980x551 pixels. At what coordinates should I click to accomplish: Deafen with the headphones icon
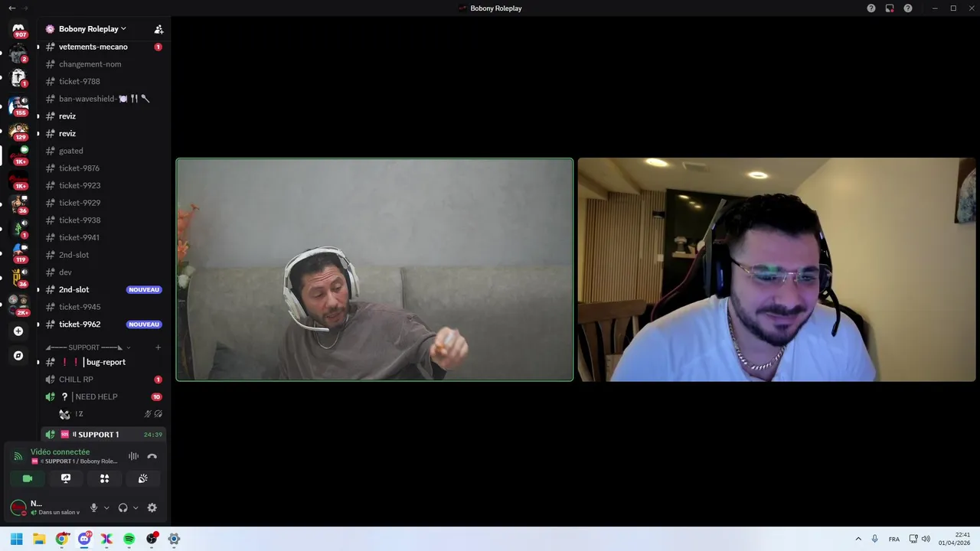point(122,507)
